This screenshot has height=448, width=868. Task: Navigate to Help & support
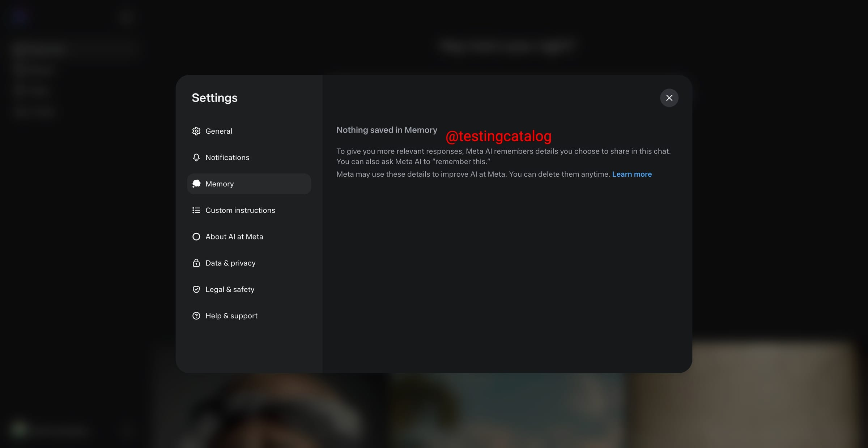[231, 316]
